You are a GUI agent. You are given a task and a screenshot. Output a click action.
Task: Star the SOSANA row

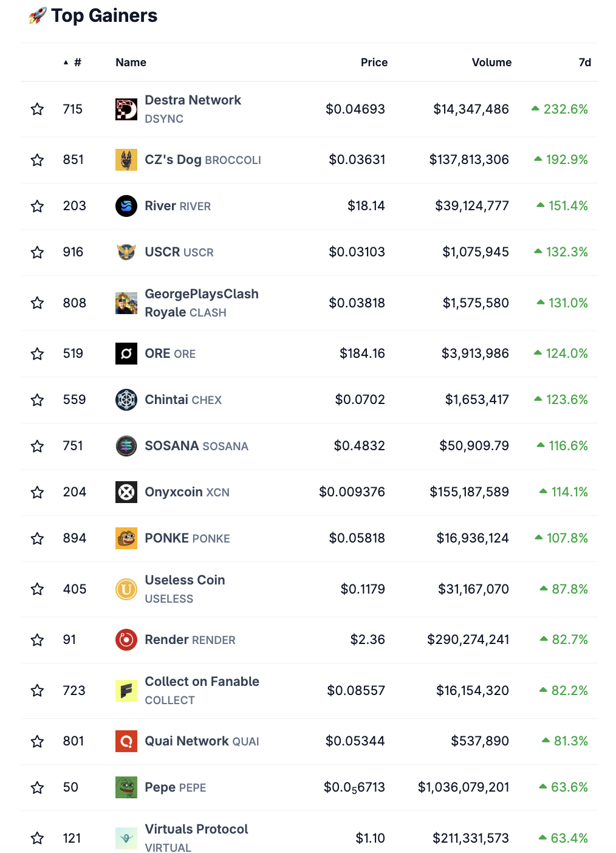click(37, 445)
